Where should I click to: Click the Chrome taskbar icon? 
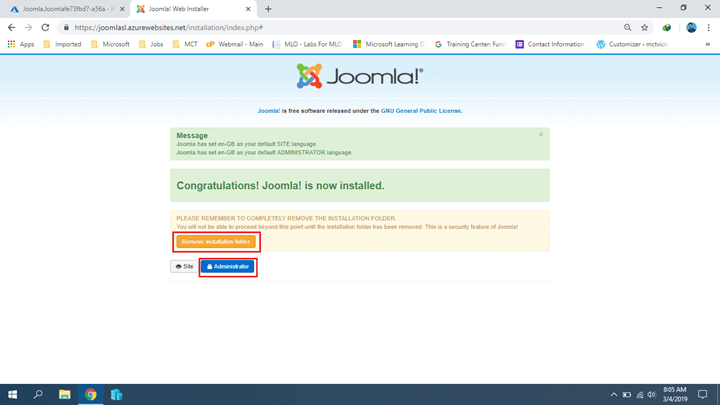[90, 394]
